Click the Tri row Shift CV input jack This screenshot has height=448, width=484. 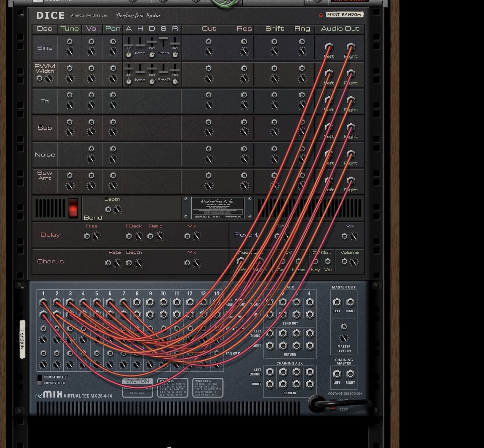pos(274,95)
